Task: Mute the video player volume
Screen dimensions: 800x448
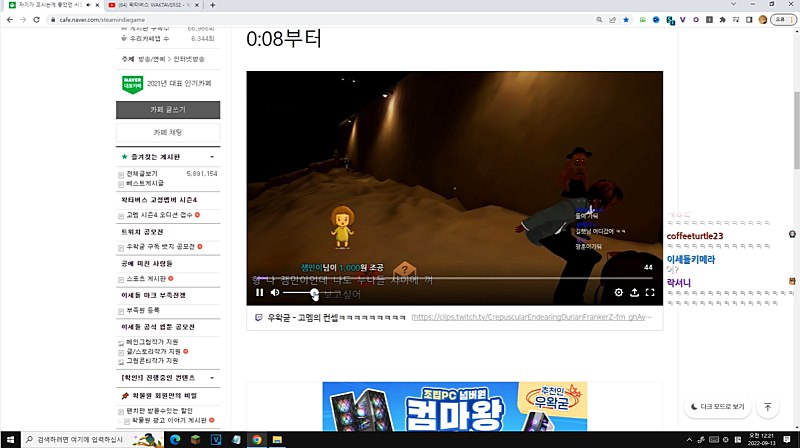Action: (275, 293)
